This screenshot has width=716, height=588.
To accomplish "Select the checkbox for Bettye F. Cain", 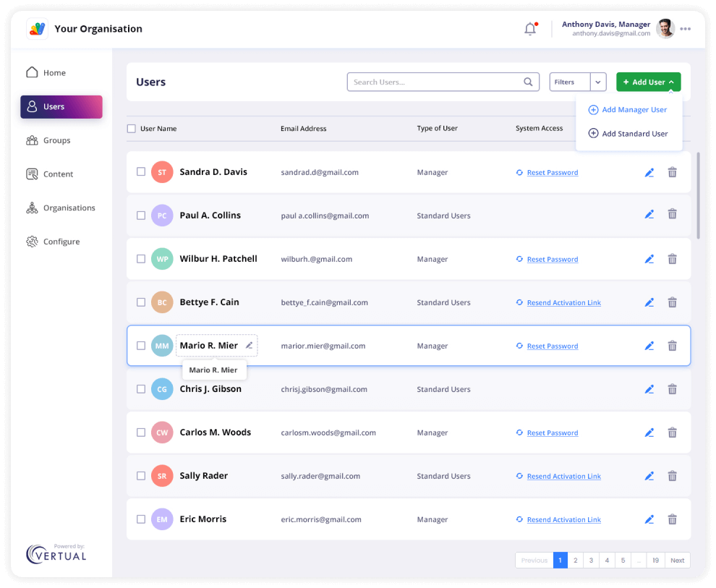I will [x=141, y=302].
